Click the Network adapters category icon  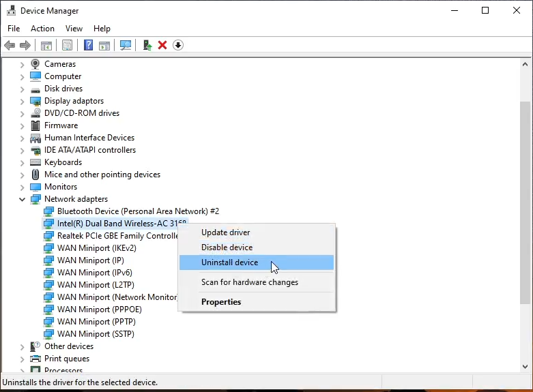(35, 199)
